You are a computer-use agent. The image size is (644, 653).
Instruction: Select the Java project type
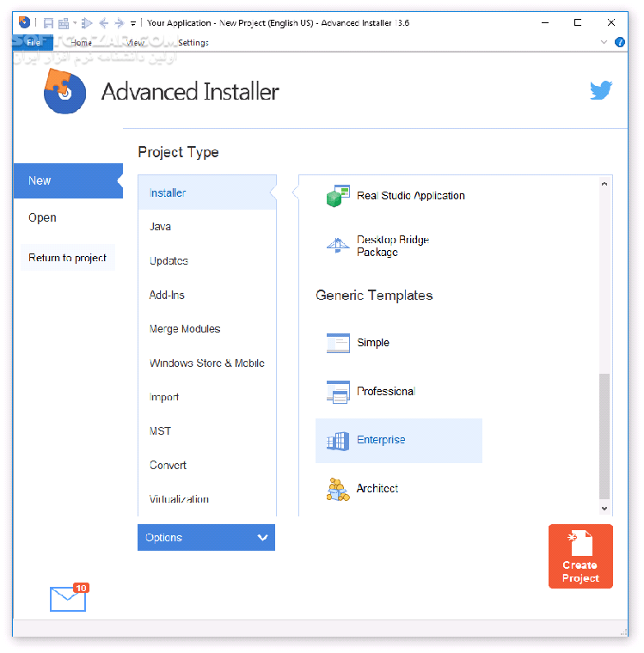click(x=161, y=227)
